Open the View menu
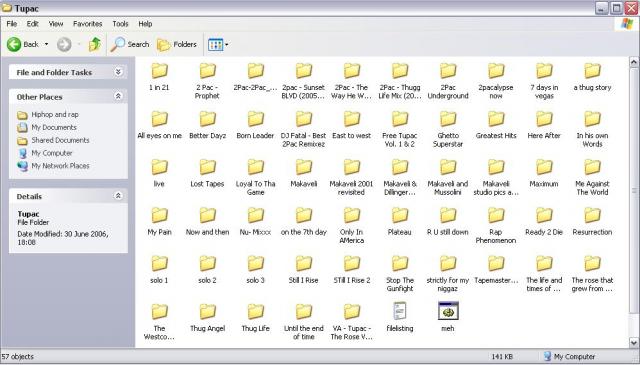The image size is (640, 365). pyautogui.click(x=56, y=24)
